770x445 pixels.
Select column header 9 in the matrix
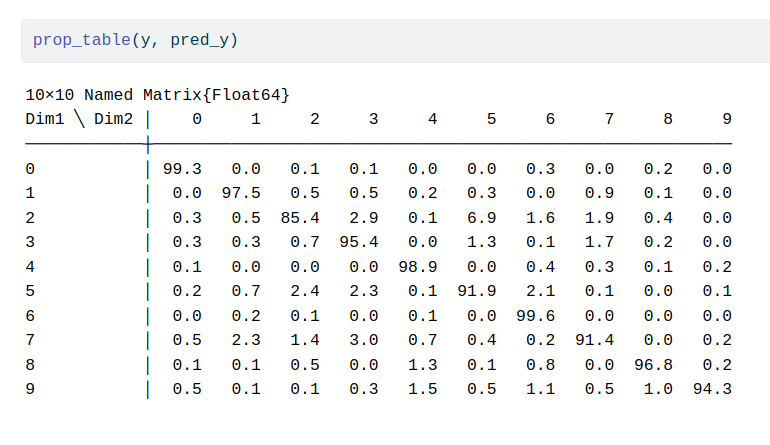tap(727, 119)
